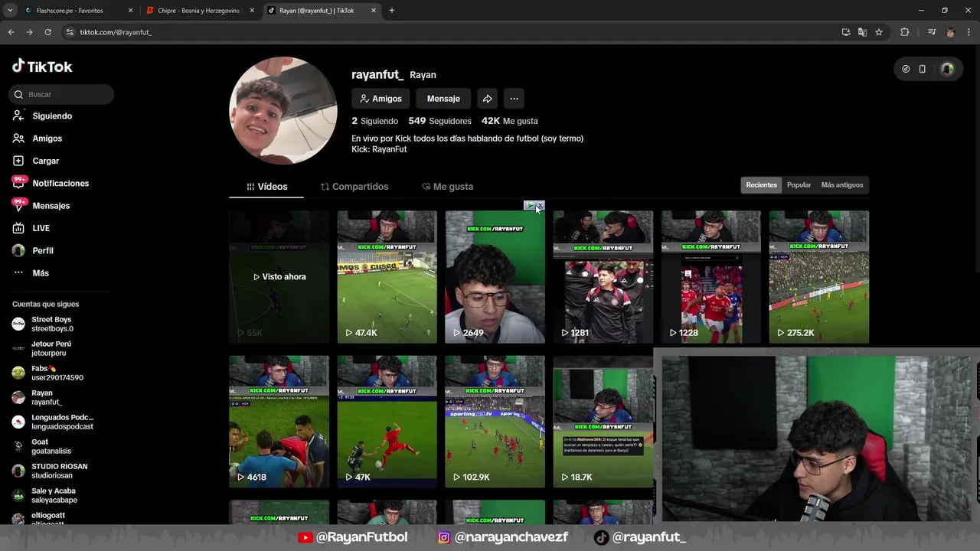Open the video with 4618 views

279,422
